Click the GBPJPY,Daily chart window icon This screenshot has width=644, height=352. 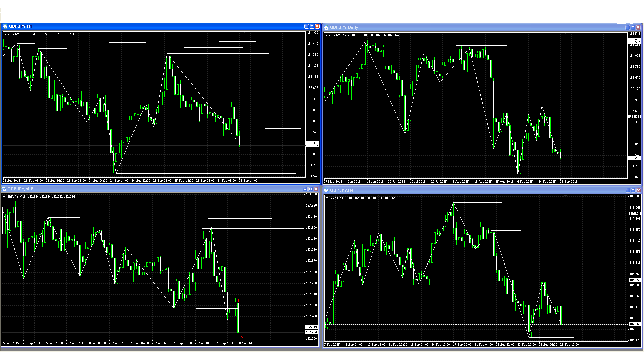point(326,27)
